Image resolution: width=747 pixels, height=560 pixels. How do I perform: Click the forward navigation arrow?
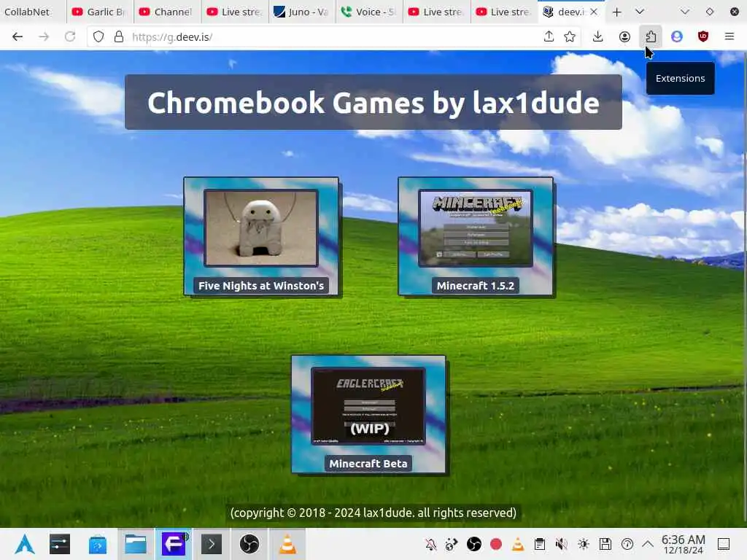pos(44,36)
